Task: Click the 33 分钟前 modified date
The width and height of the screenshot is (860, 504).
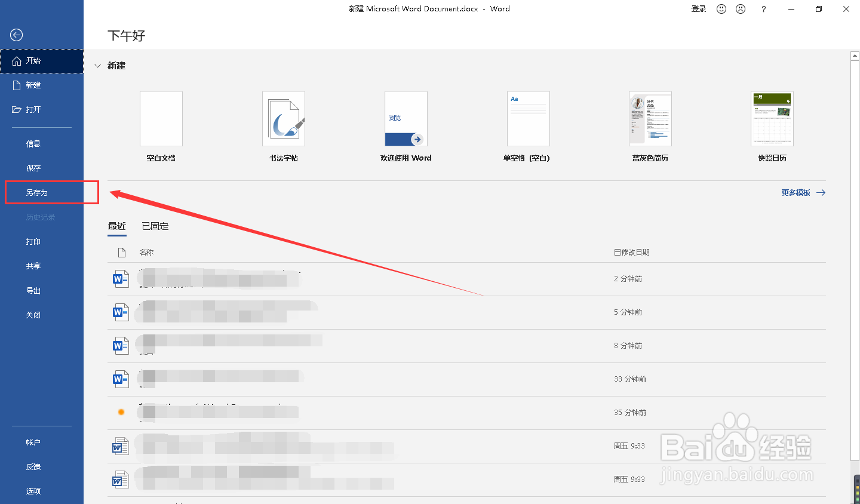Action: 630,379
